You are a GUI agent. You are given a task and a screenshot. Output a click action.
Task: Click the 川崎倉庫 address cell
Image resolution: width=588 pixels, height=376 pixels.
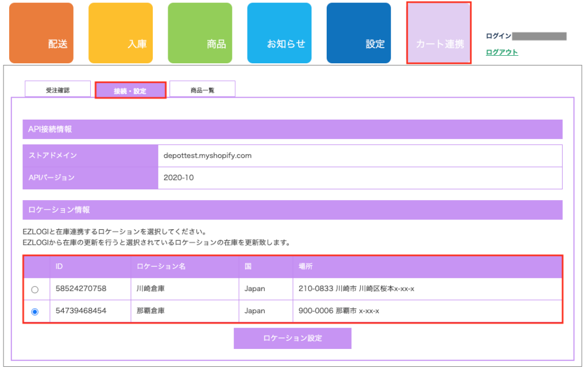coord(356,289)
